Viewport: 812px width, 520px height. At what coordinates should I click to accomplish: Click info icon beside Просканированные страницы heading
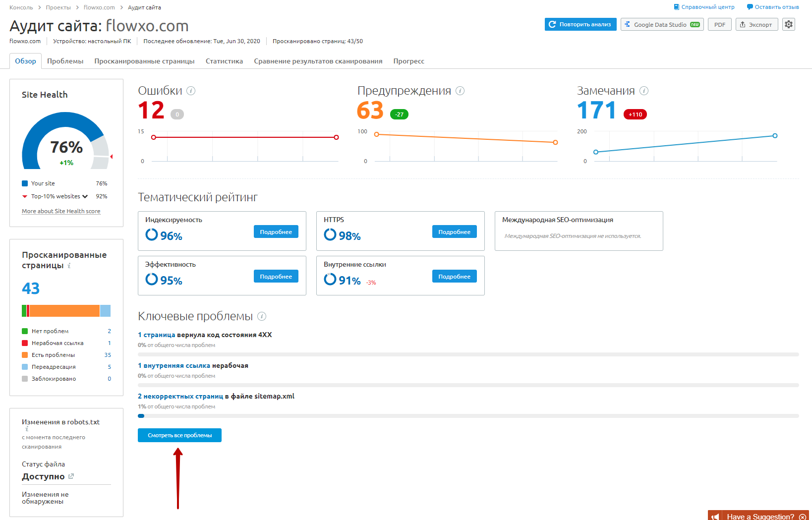69,266
